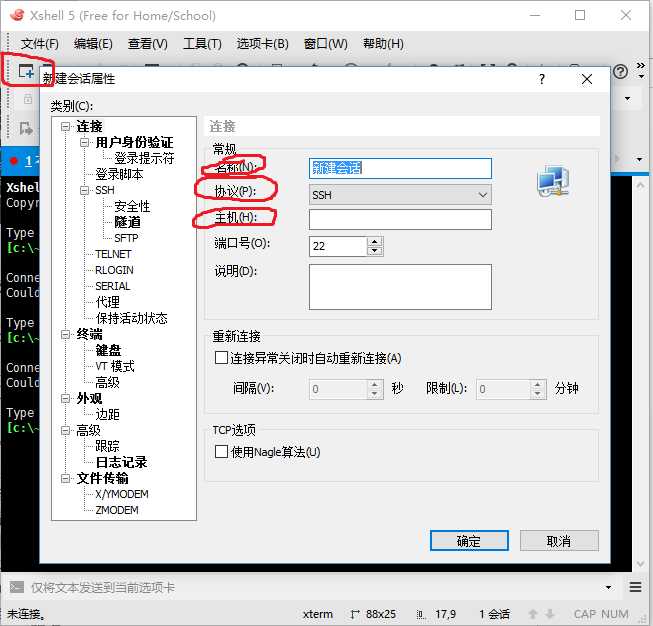Click the host (主机) input field
Screen dimensions: 653x626
tap(400, 219)
